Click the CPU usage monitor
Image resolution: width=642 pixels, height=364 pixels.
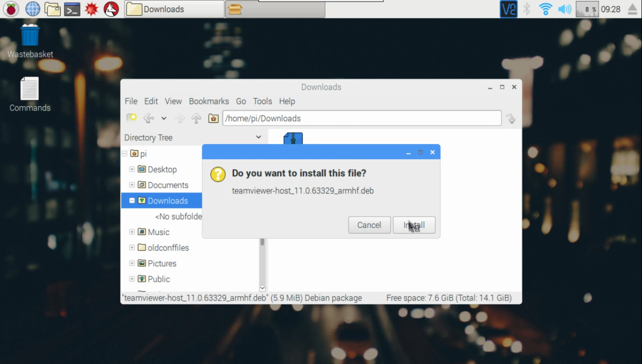pos(587,9)
